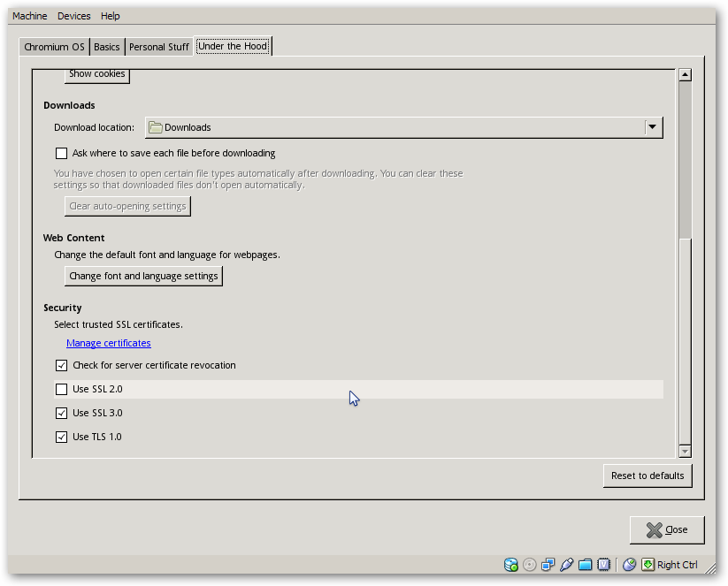Open the Machine menu
Image resolution: width=728 pixels, height=586 pixels.
(x=30, y=16)
